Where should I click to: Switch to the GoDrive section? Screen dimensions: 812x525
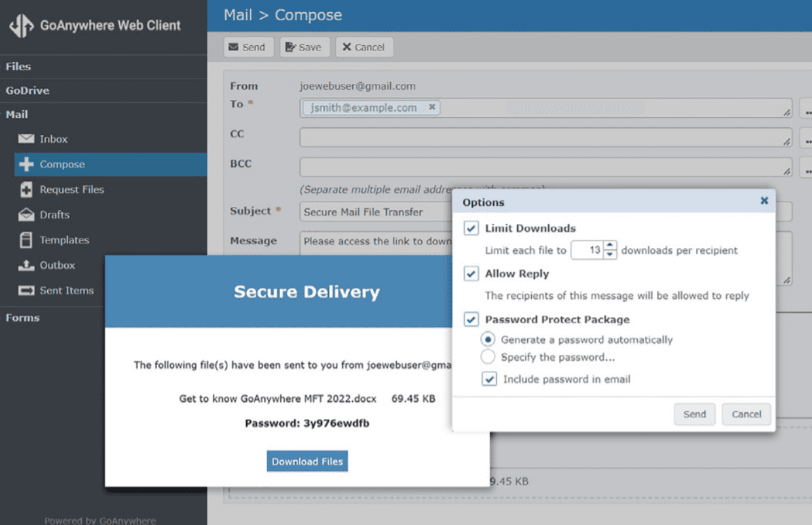click(x=27, y=90)
